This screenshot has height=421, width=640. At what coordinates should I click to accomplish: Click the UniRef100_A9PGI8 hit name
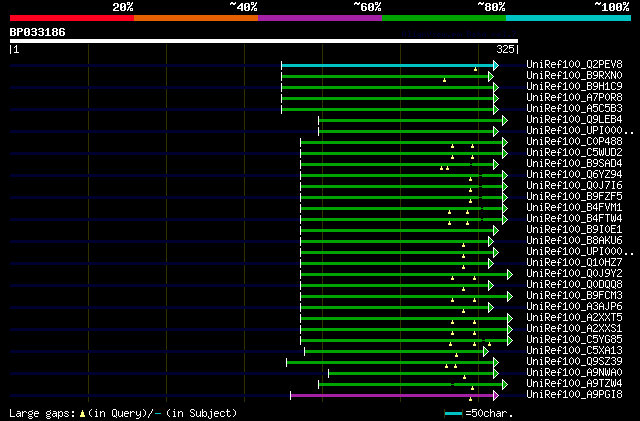574,395
